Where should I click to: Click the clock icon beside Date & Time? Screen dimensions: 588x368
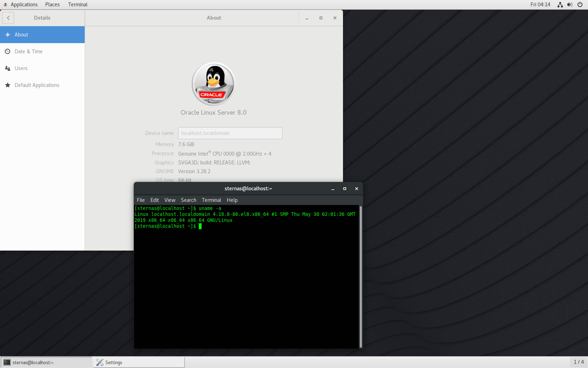8,52
